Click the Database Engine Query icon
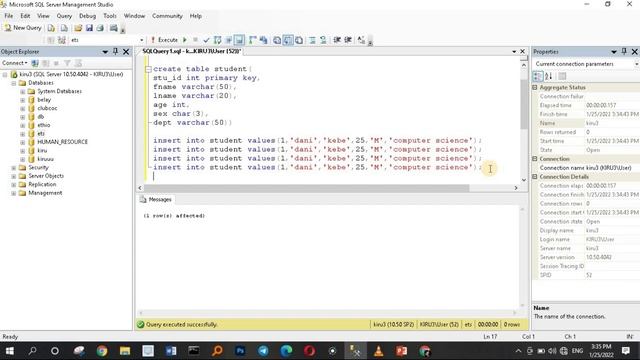 coord(51,28)
